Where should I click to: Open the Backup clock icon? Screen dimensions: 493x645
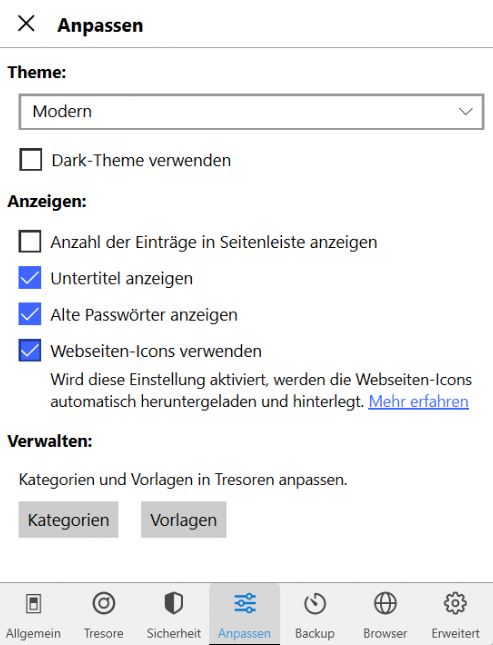[315, 603]
